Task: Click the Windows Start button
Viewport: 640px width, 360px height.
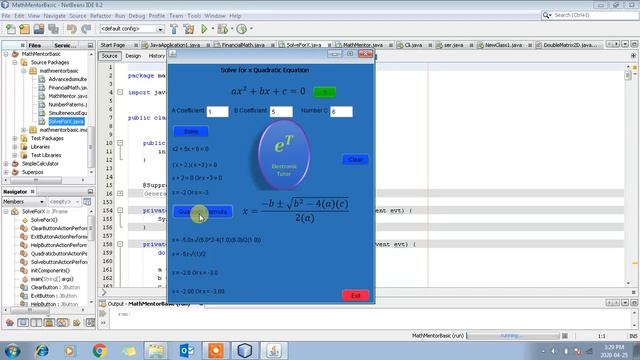Action: pyautogui.click(x=12, y=351)
